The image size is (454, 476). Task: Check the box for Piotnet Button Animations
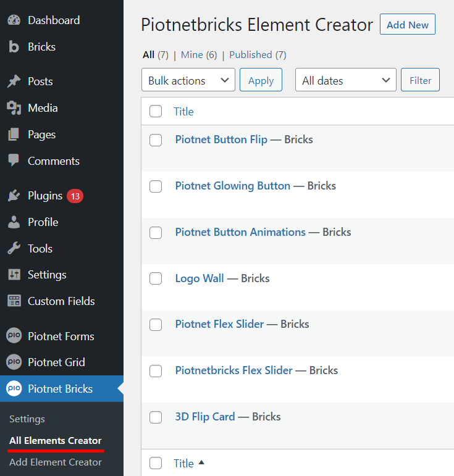click(x=156, y=233)
